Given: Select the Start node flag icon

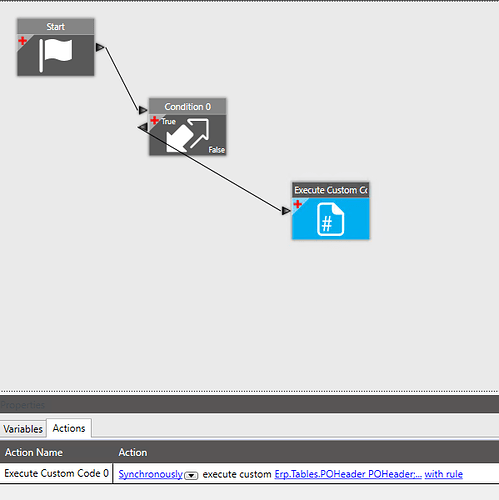Looking at the screenshot, I should 55,55.
